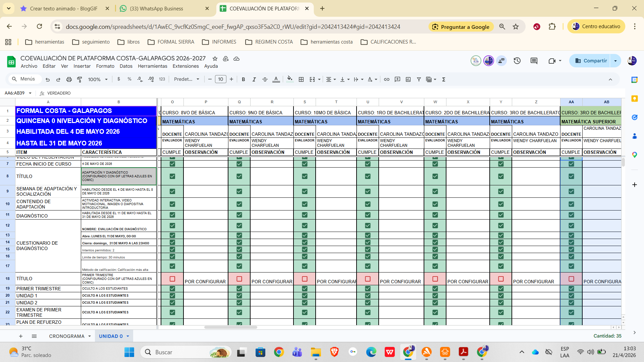Open the Datos menu
644x362 pixels.
pos(126,66)
